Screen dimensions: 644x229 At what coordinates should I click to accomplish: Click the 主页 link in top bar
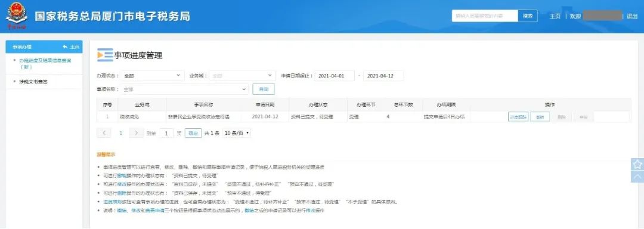(555, 17)
